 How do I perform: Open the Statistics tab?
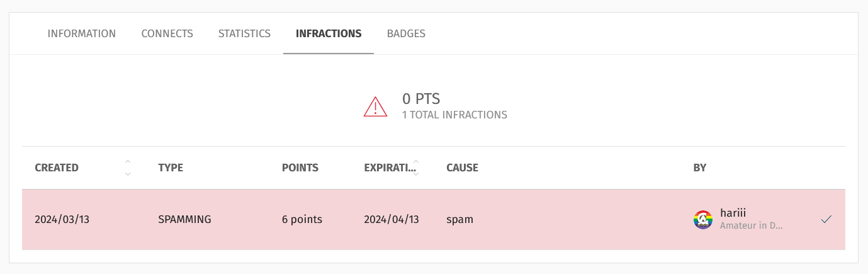244,33
